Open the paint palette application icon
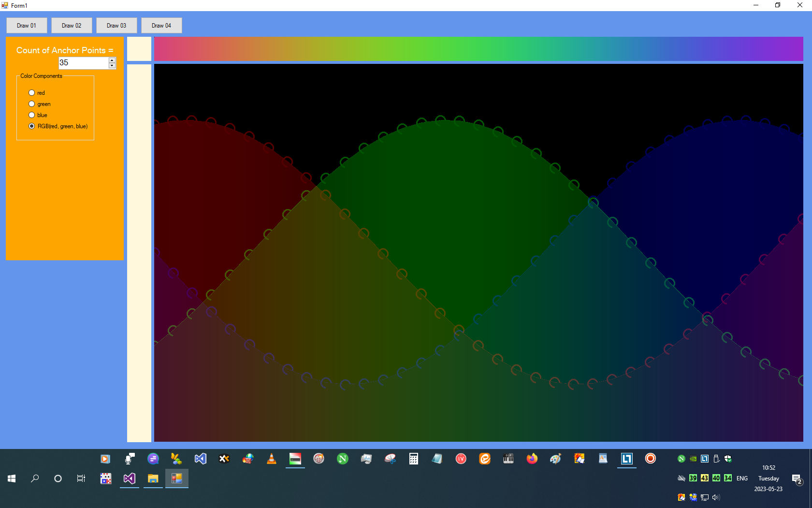This screenshot has height=508, width=812. pyautogui.click(x=555, y=459)
